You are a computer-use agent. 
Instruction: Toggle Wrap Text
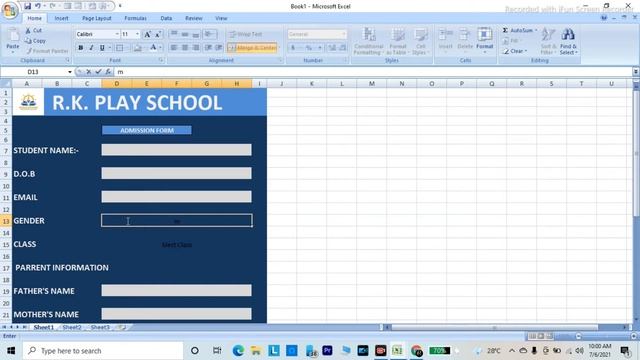(246, 34)
